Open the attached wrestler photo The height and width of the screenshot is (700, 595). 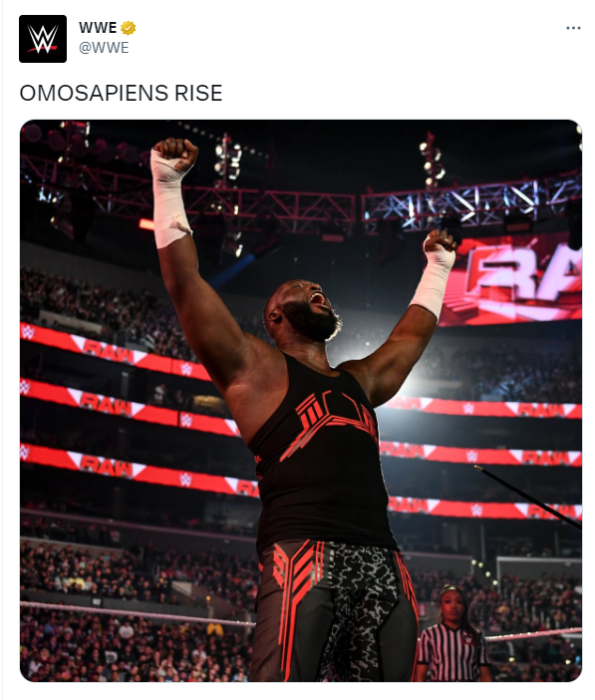[301, 401]
